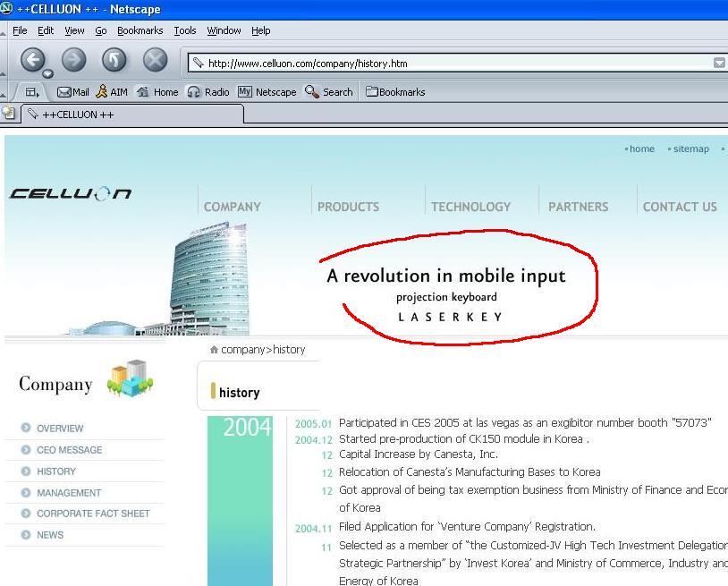Click "Started pre-production of CK150 module" text
The image size is (728, 586).
pyautogui.click(x=464, y=438)
